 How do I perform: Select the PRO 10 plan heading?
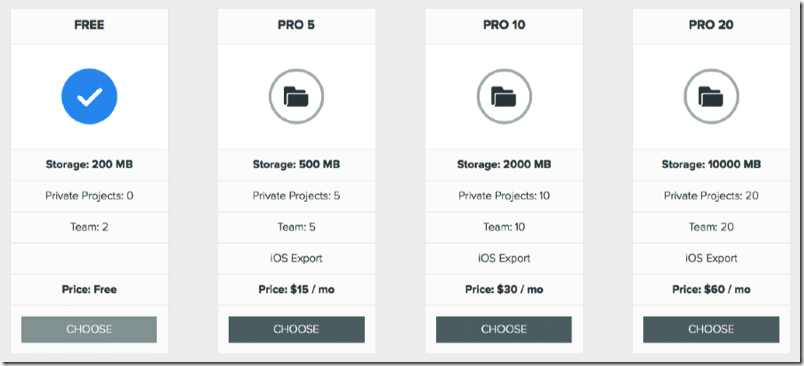point(504,25)
